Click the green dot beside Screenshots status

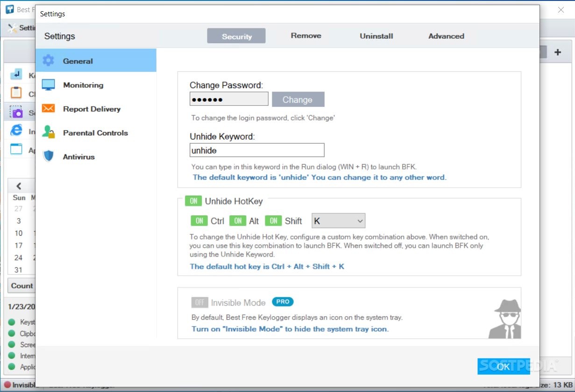[12, 345]
